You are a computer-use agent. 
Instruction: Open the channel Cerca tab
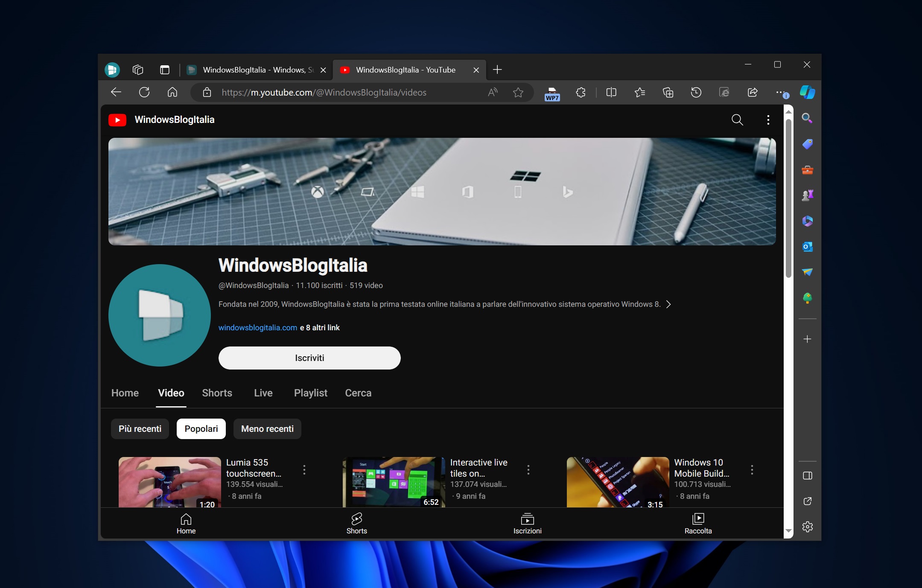(x=358, y=393)
